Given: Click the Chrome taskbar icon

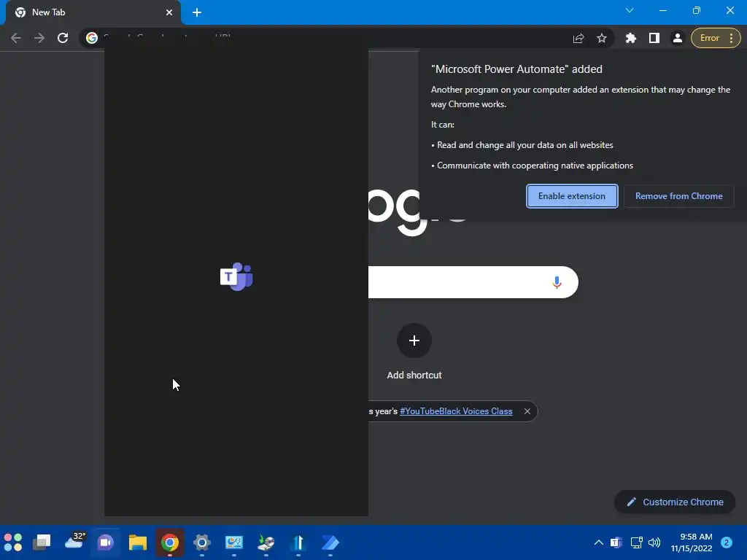Looking at the screenshot, I should point(169,542).
